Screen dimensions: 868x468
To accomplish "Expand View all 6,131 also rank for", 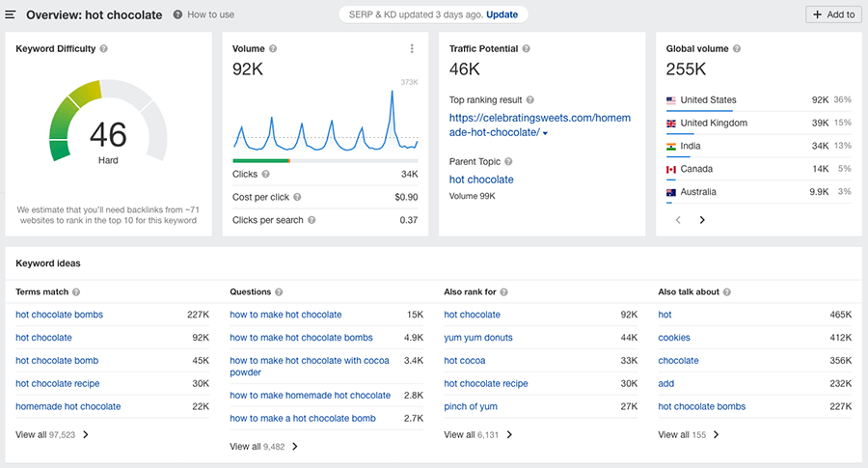I will (x=478, y=435).
